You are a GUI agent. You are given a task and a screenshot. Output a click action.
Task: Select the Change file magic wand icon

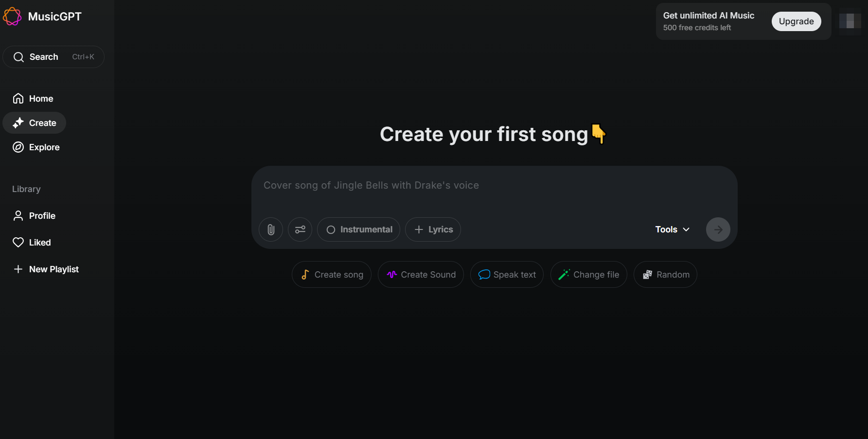click(x=564, y=274)
